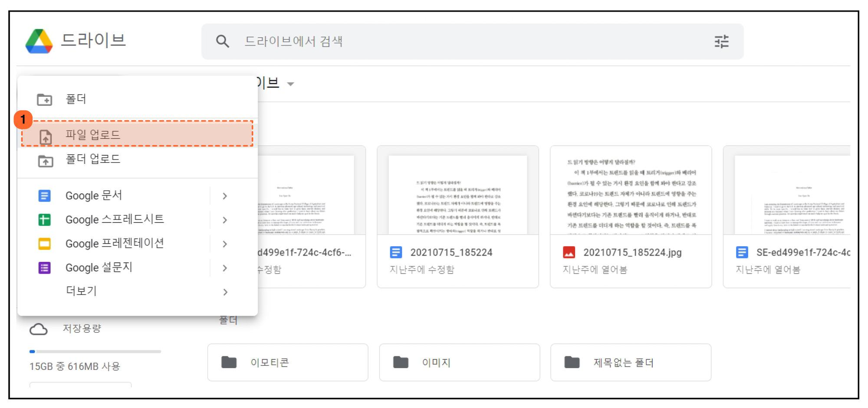Select Google 스프레드시트 menu entry
Screen dimensions: 868x408
pos(138,220)
